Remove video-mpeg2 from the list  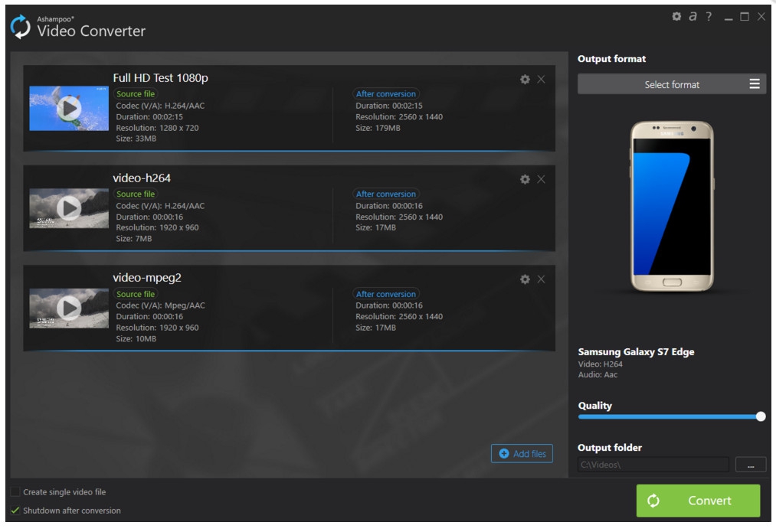(x=541, y=279)
